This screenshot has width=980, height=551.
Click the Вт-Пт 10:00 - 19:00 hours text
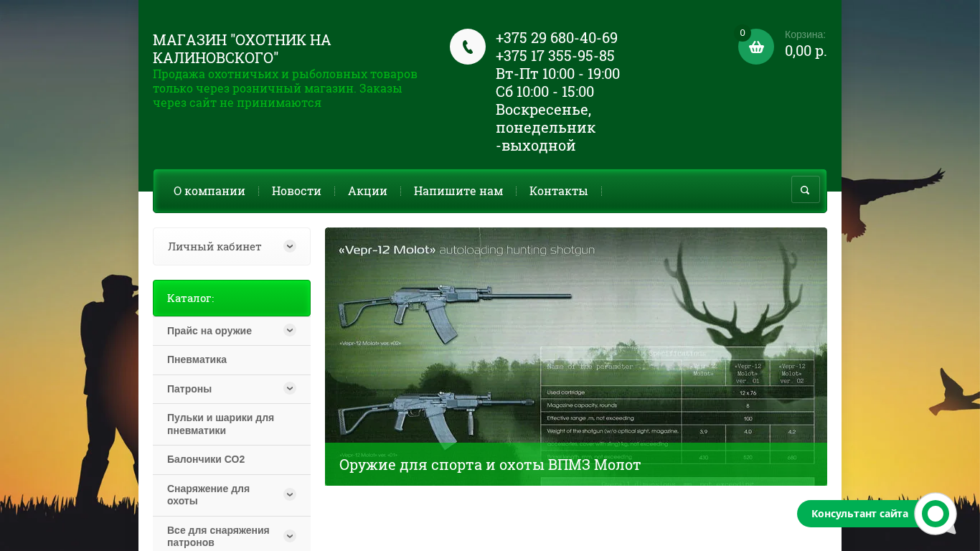[557, 74]
